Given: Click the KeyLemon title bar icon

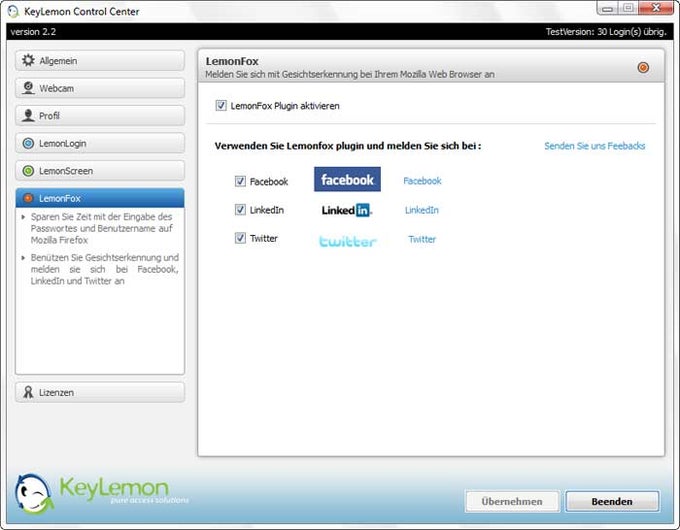Looking at the screenshot, I should pyautogui.click(x=13, y=11).
